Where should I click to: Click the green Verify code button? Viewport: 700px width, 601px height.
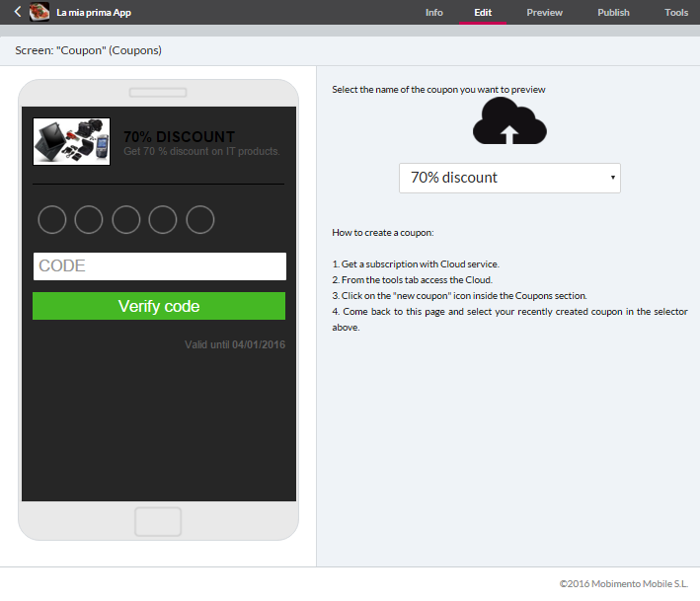pyautogui.click(x=159, y=306)
